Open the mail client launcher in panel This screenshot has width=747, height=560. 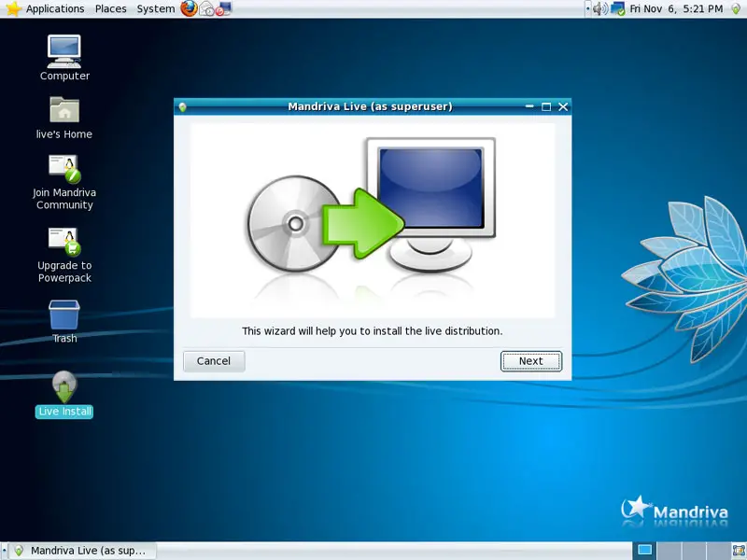pyautogui.click(x=206, y=8)
